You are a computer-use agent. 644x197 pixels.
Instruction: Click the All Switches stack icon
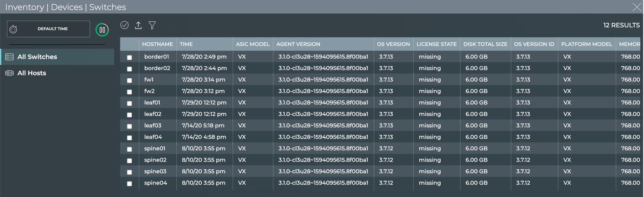[x=10, y=57]
